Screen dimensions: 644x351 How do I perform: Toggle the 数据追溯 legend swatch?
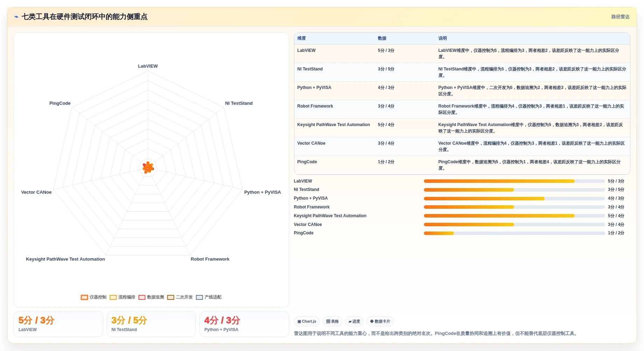pyautogui.click(x=142, y=297)
